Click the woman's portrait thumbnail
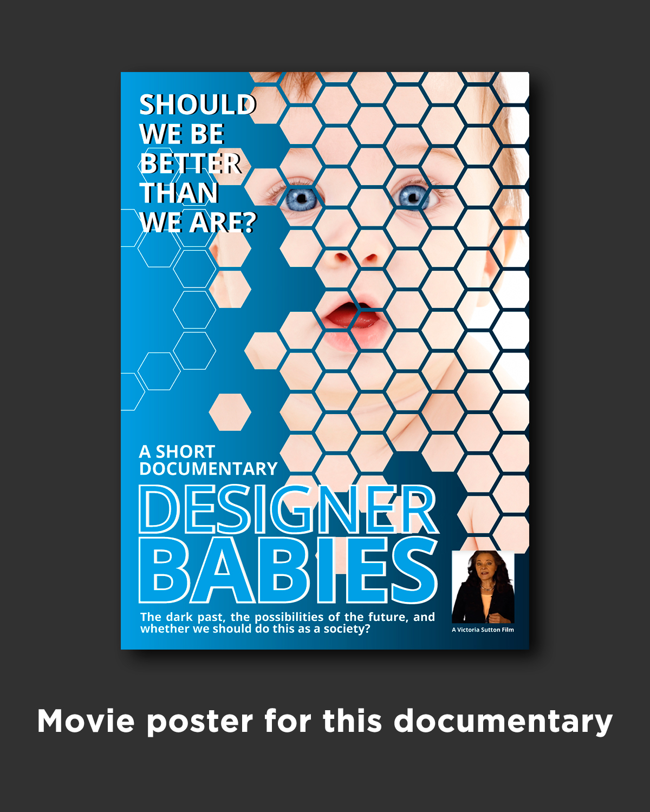 pos(483,587)
